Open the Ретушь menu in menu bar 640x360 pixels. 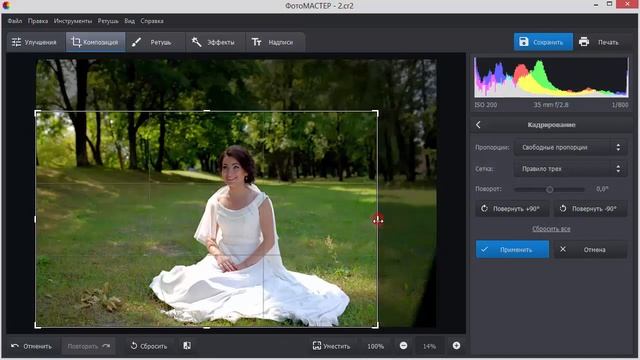coord(108,21)
